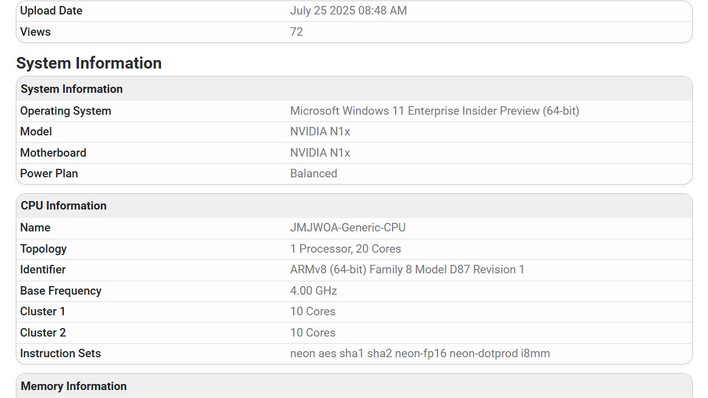Click the large 'System Information' page heading
This screenshot has height=398, width=708.
pyautogui.click(x=89, y=63)
